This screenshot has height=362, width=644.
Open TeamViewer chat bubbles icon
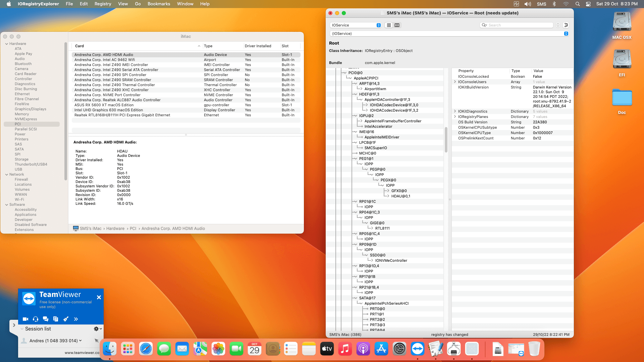(46, 319)
